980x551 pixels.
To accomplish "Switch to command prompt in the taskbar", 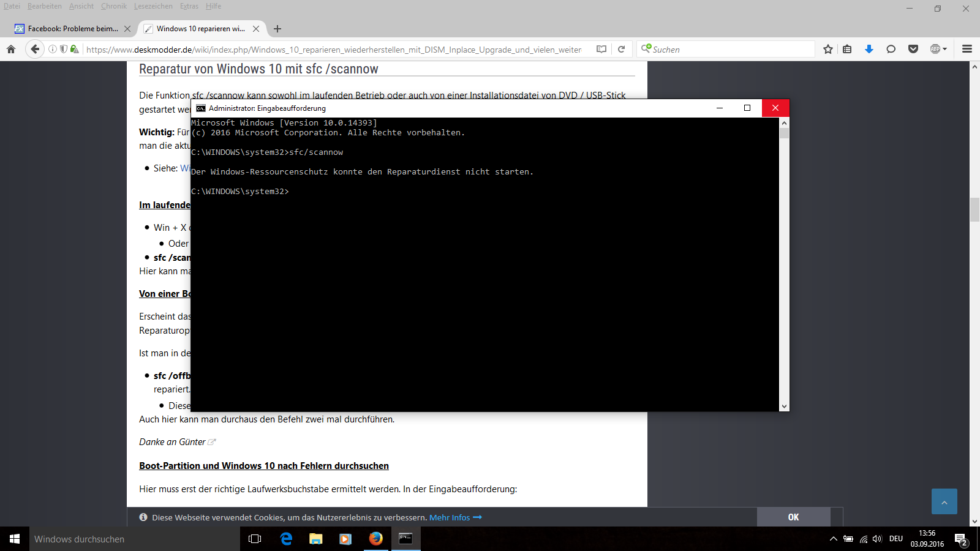I will click(x=405, y=539).
